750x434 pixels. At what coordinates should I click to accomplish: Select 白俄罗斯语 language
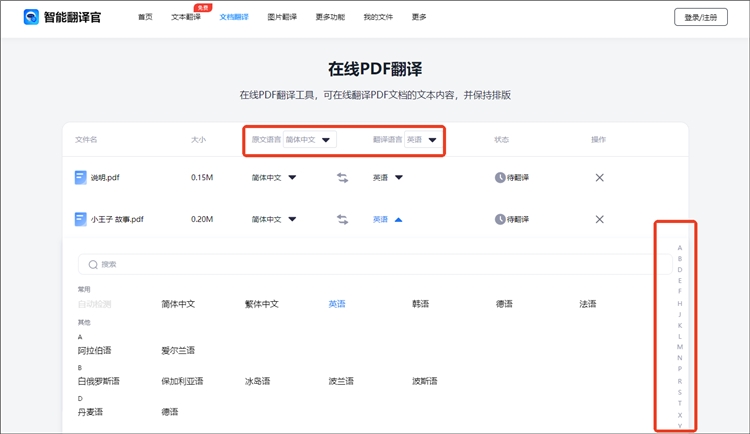click(x=99, y=381)
